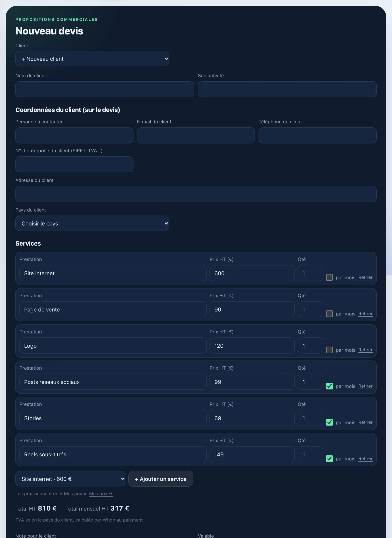The image size is (392, 538).
Task: Click the Adresse du client field
Action: click(196, 194)
